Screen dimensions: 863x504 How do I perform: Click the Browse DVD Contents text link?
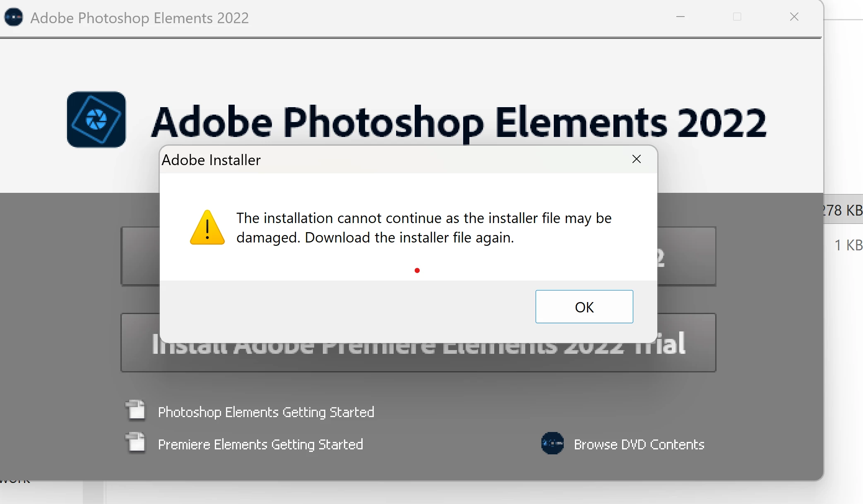pyautogui.click(x=639, y=444)
